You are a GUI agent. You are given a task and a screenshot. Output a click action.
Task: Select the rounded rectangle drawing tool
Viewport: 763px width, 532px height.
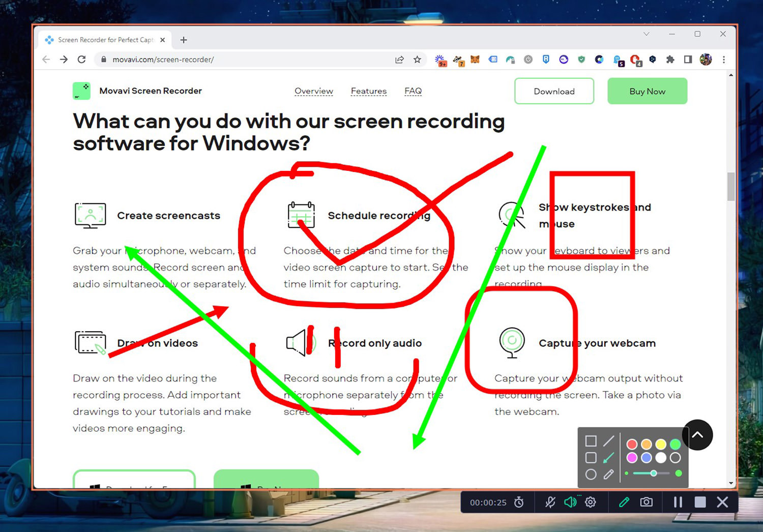point(591,458)
